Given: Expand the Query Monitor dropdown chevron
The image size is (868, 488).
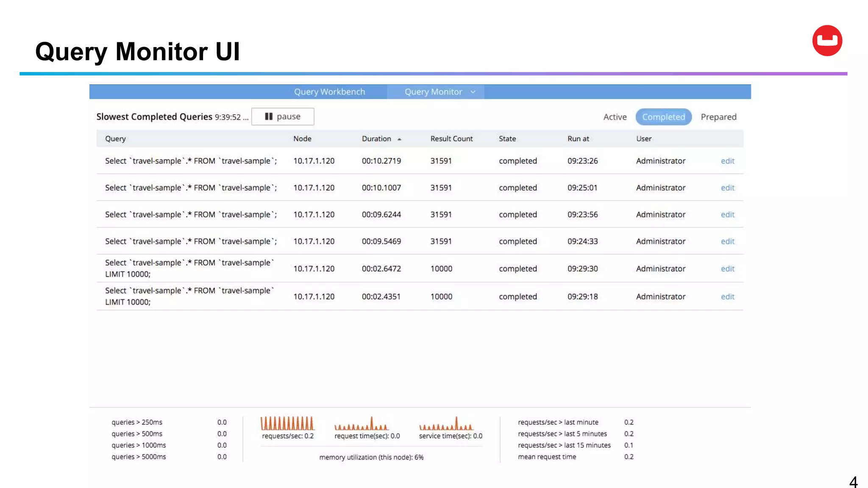Looking at the screenshot, I should click(x=473, y=92).
